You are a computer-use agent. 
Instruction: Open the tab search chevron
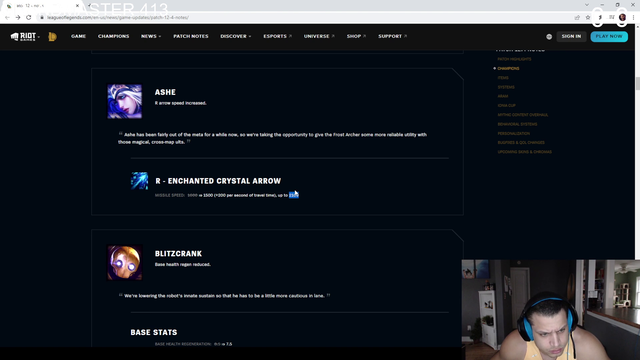[x=587, y=5]
